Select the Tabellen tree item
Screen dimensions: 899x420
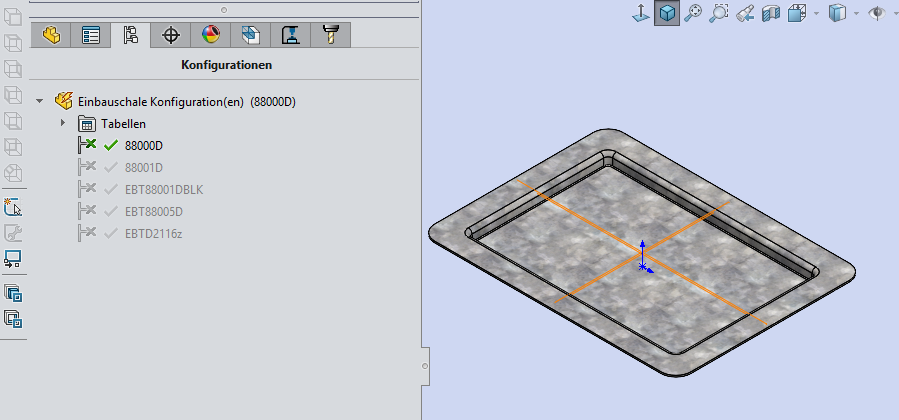123,124
